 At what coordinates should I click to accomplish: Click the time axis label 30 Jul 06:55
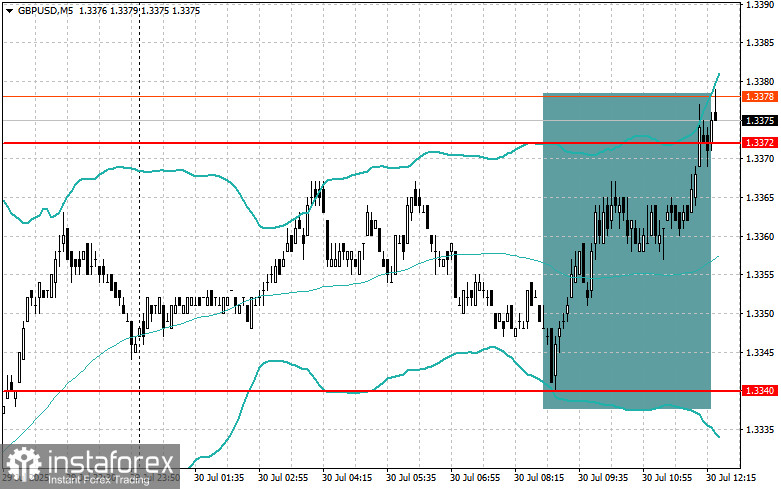point(475,478)
